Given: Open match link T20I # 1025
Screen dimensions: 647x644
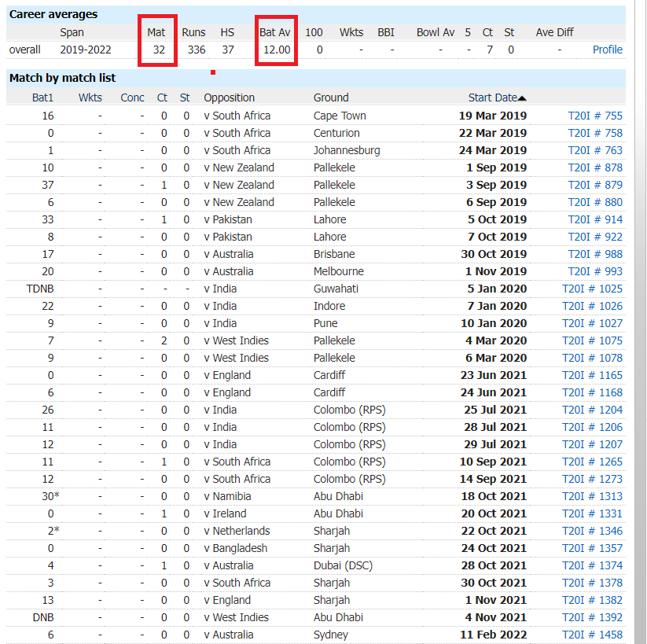Looking at the screenshot, I should point(592,289).
